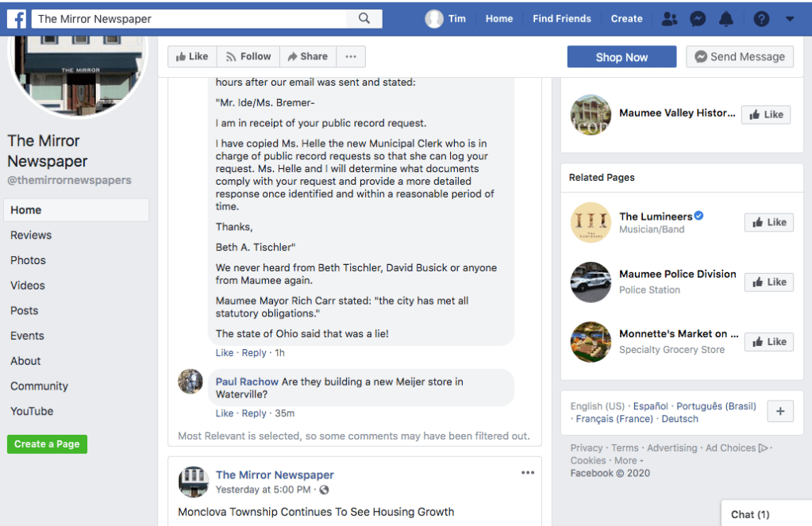Click the search field containing The Mirror Newspaper
Image resolution: width=812 pixels, height=526 pixels.
pyautogui.click(x=190, y=18)
